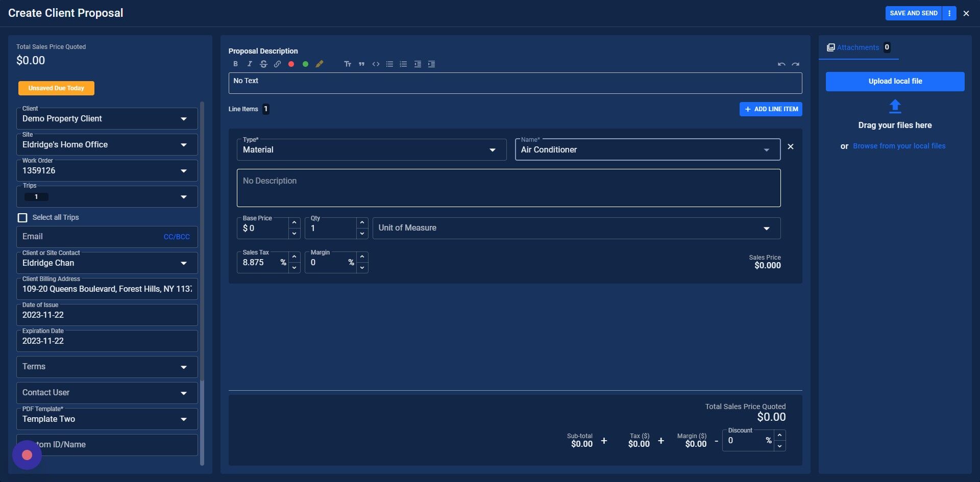Click the Expiration Date field

point(107,341)
